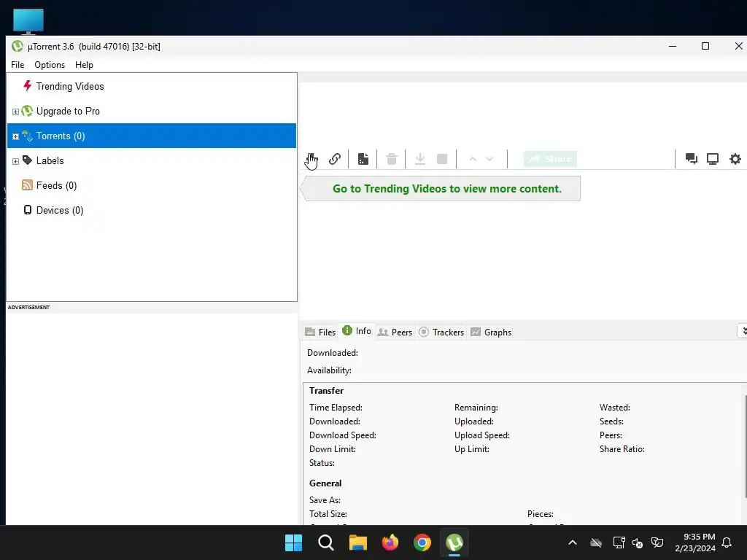Viewport: 747px width, 560px height.
Task: Select Labels text in sidebar
Action: point(50,160)
